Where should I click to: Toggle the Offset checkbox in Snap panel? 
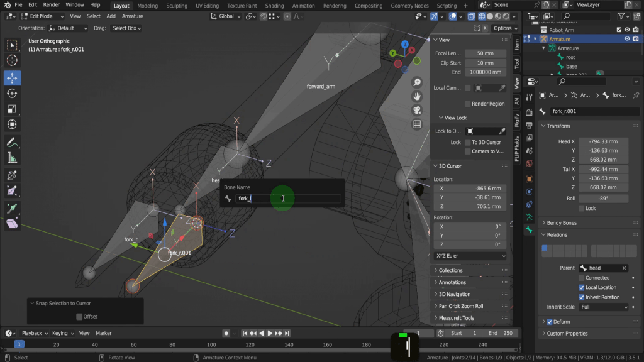tap(79, 317)
